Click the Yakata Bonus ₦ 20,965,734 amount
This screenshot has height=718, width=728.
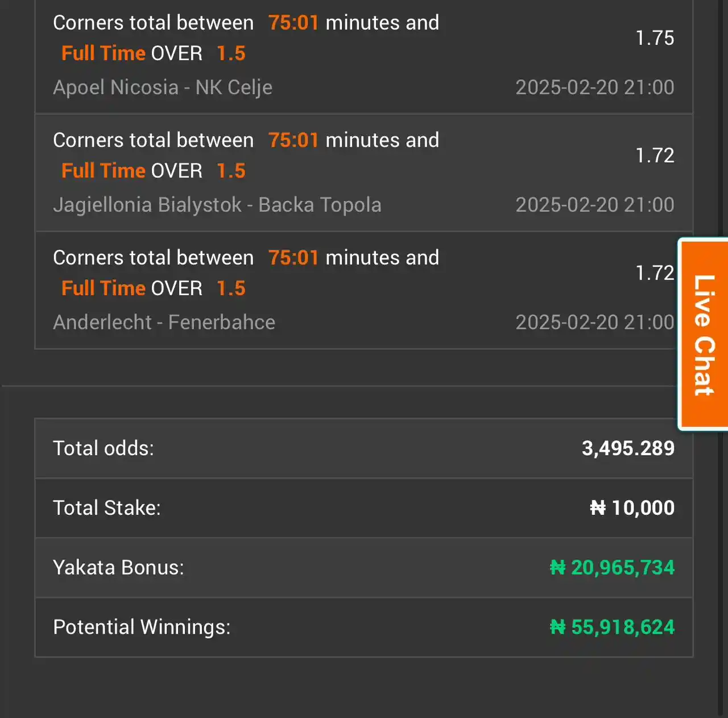point(612,568)
